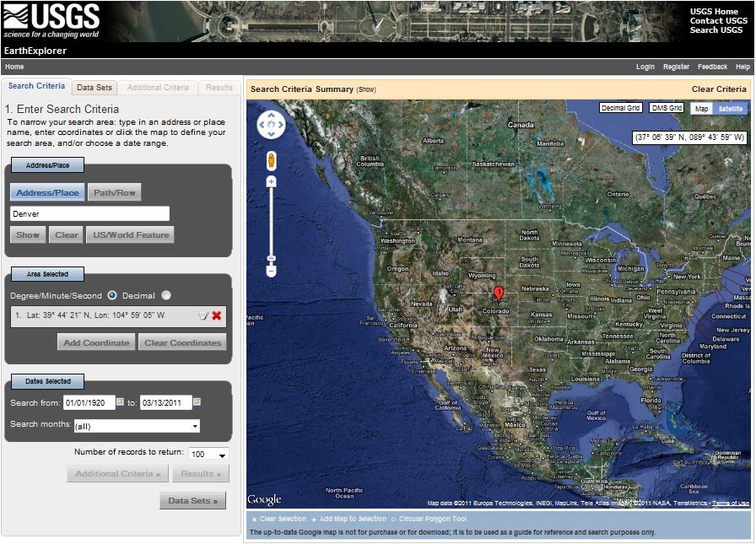Open the Search months dropdown
The height and width of the screenshot is (544, 756).
click(137, 426)
